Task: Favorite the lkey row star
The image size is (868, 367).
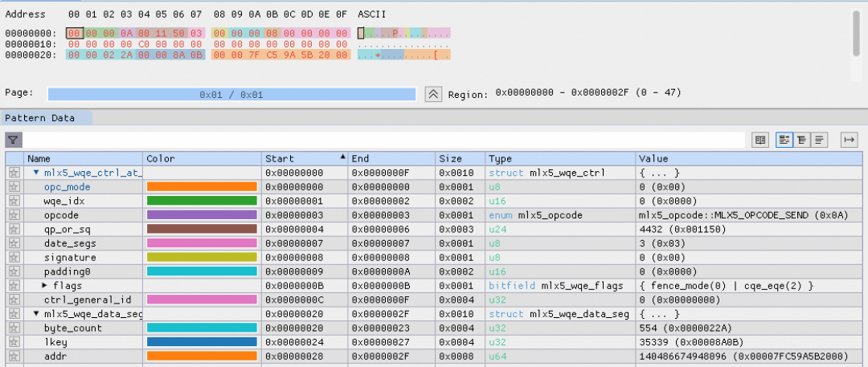Action: (14, 342)
